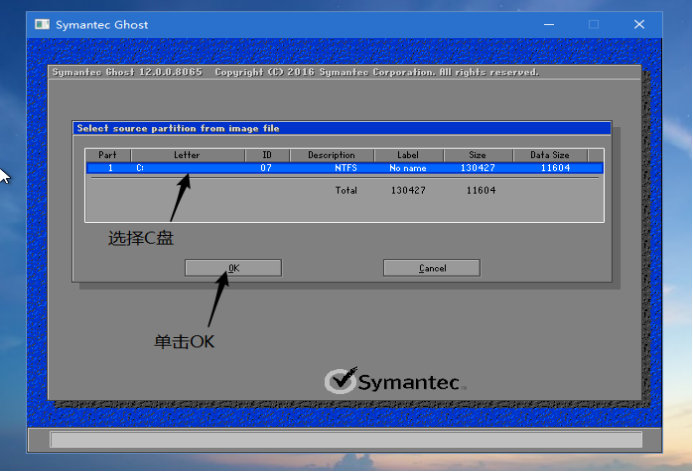693x472 pixels.
Task: Click the 'No name' label cell
Action: [407, 168]
